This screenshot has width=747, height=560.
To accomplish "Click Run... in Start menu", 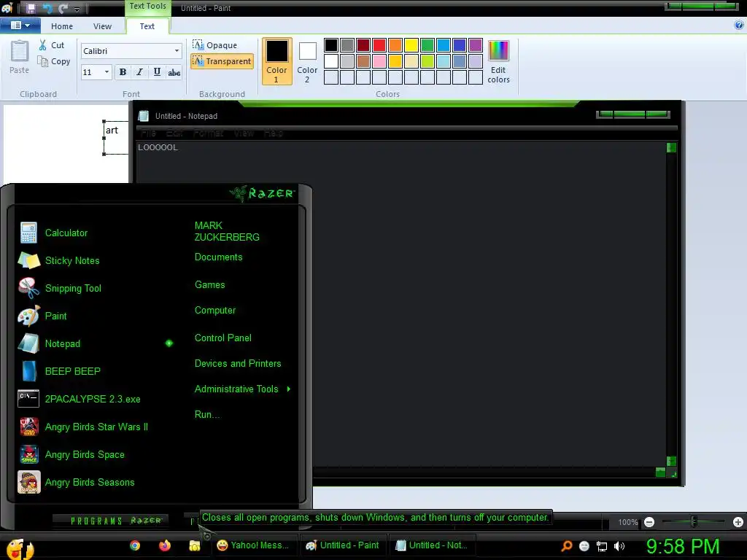I will [x=207, y=415].
